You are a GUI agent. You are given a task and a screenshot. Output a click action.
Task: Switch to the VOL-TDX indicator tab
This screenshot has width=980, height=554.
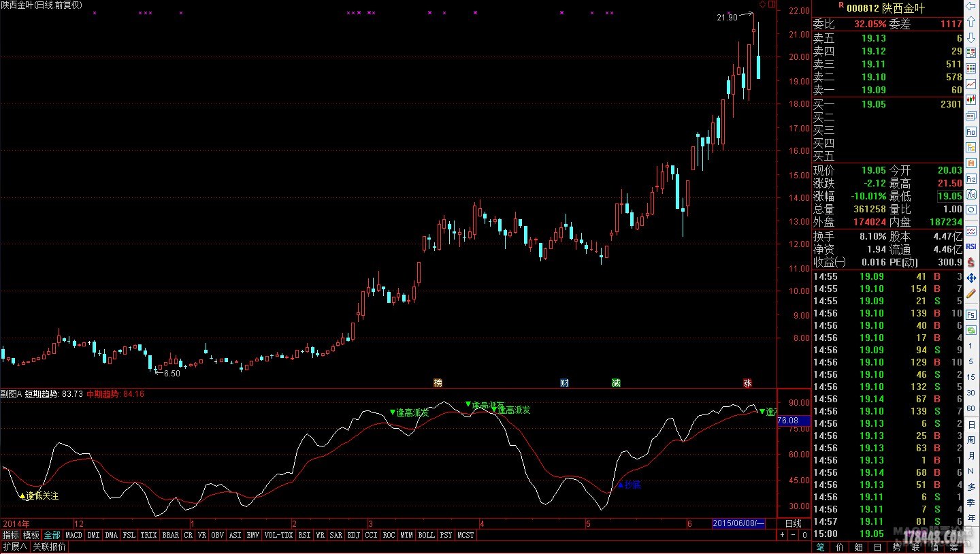click(279, 535)
